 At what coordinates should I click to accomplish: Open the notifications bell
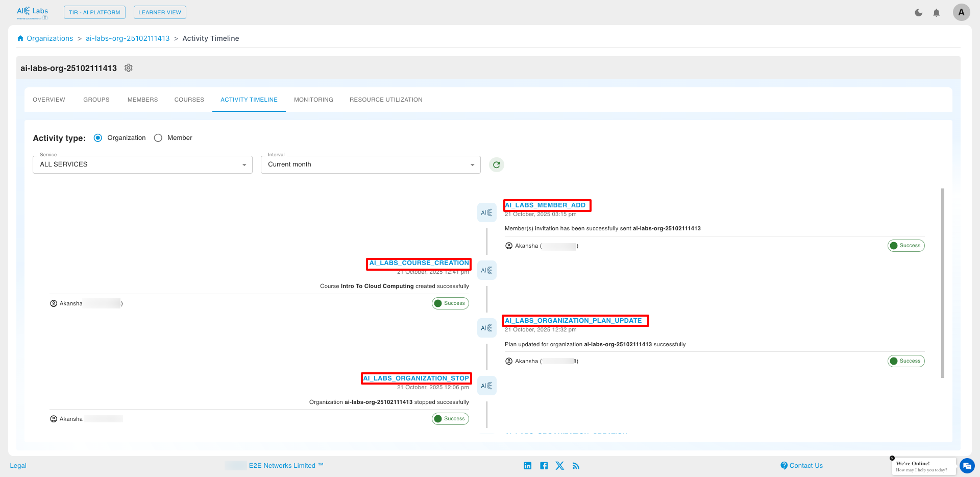(x=936, y=13)
